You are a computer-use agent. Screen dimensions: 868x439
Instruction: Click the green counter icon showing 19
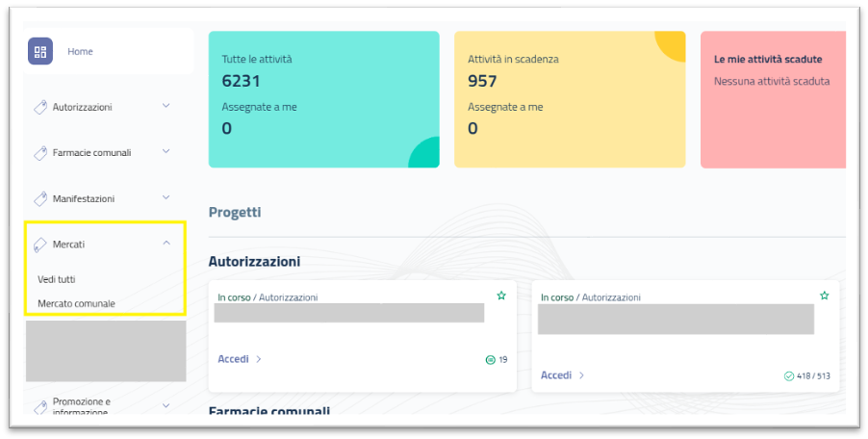coord(491,360)
